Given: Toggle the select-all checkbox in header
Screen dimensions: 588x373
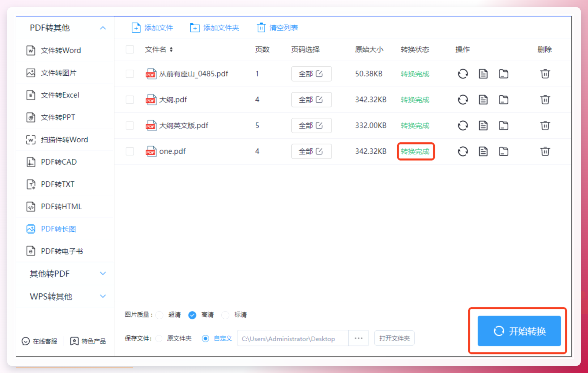Looking at the screenshot, I should pos(130,49).
